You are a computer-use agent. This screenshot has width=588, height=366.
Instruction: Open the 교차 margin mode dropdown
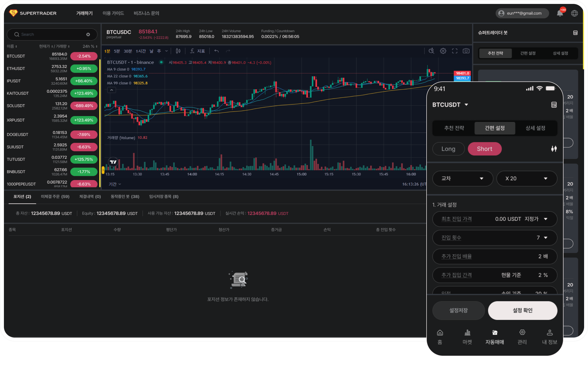463,179
